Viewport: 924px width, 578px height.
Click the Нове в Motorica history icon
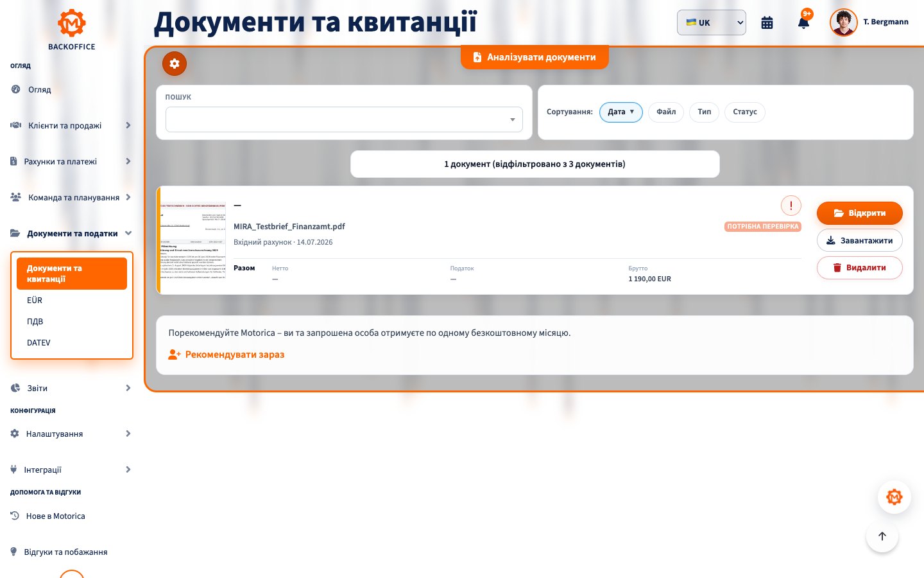pos(15,516)
